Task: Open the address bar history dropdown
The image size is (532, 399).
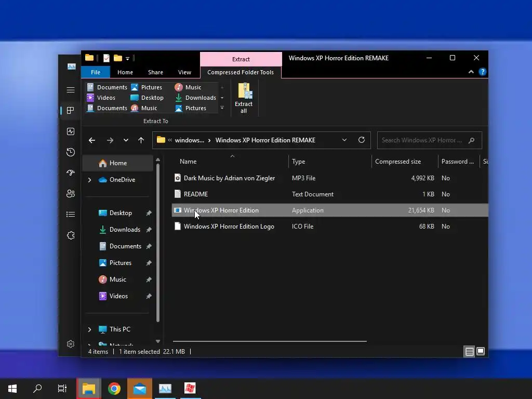Action: pos(344,140)
